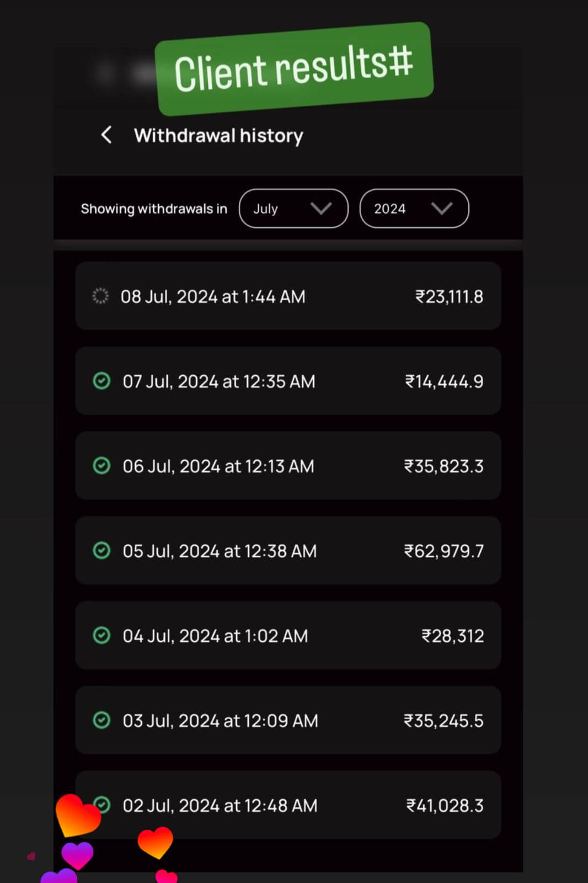The image size is (588, 883).
Task: Click green check icon for 06 Jul withdrawal
Action: coord(101,466)
